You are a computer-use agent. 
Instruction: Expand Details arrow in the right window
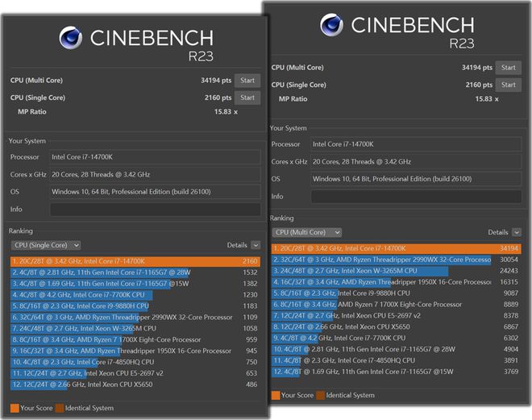click(x=515, y=232)
